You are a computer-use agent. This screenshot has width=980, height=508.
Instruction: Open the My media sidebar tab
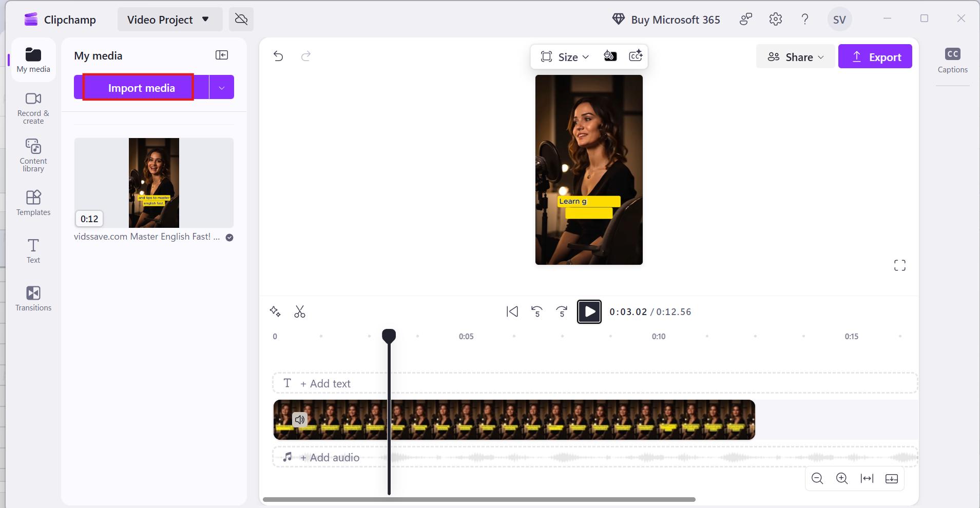tap(33, 60)
